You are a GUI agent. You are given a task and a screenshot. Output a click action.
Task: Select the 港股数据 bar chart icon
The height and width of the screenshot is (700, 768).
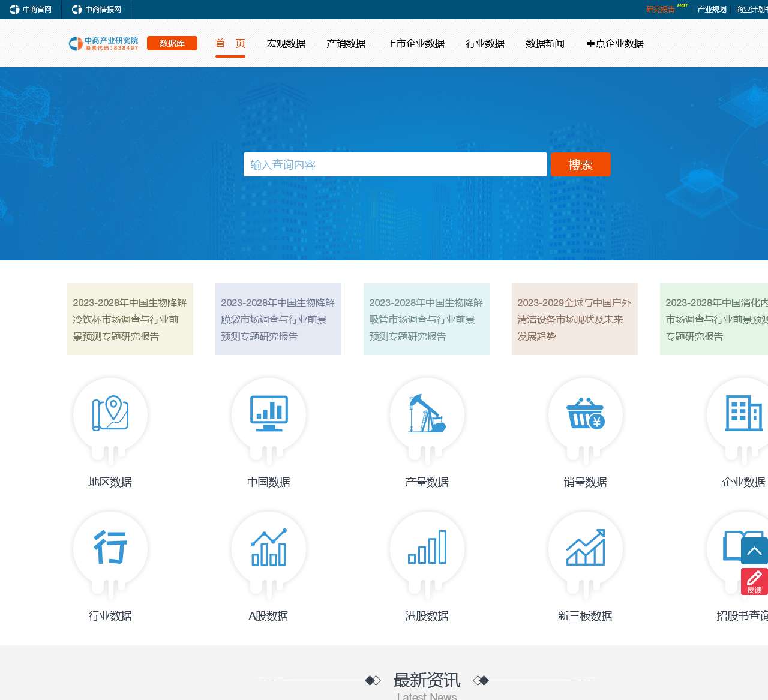(427, 548)
